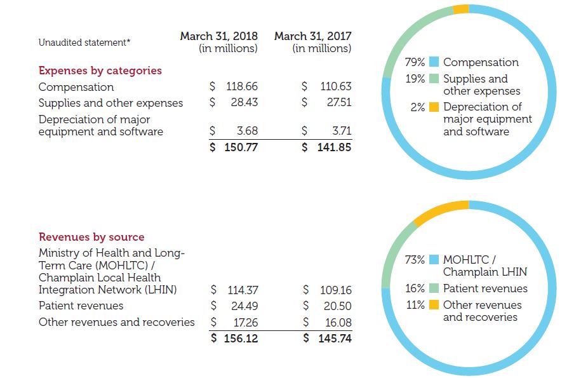Click the yellow segment of the expenses donut chart
This screenshot has height=378, width=588.
pos(461,9)
